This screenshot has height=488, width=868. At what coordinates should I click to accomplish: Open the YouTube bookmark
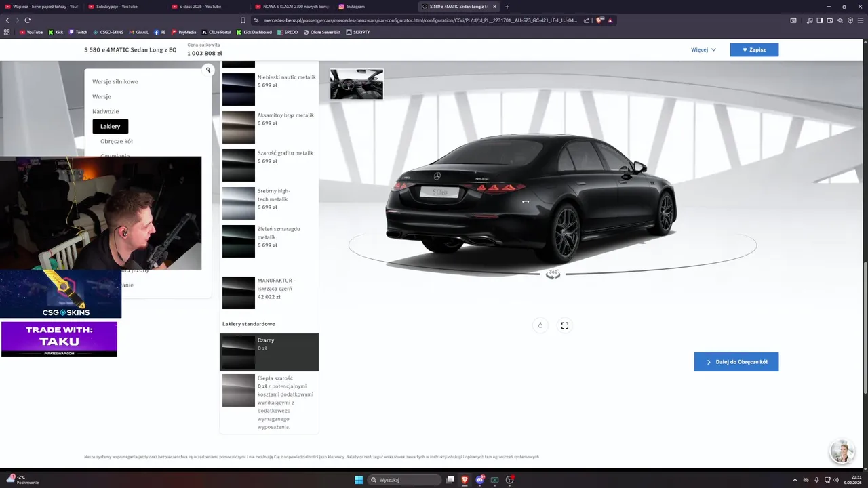[31, 32]
